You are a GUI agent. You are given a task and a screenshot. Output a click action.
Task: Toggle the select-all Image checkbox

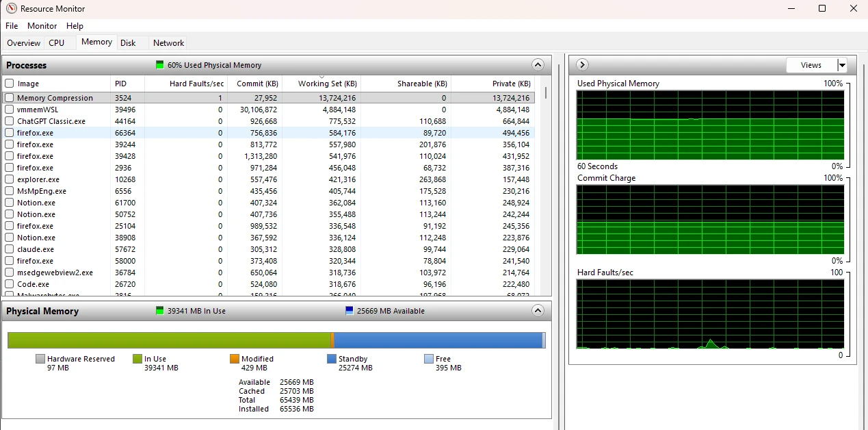coord(10,84)
